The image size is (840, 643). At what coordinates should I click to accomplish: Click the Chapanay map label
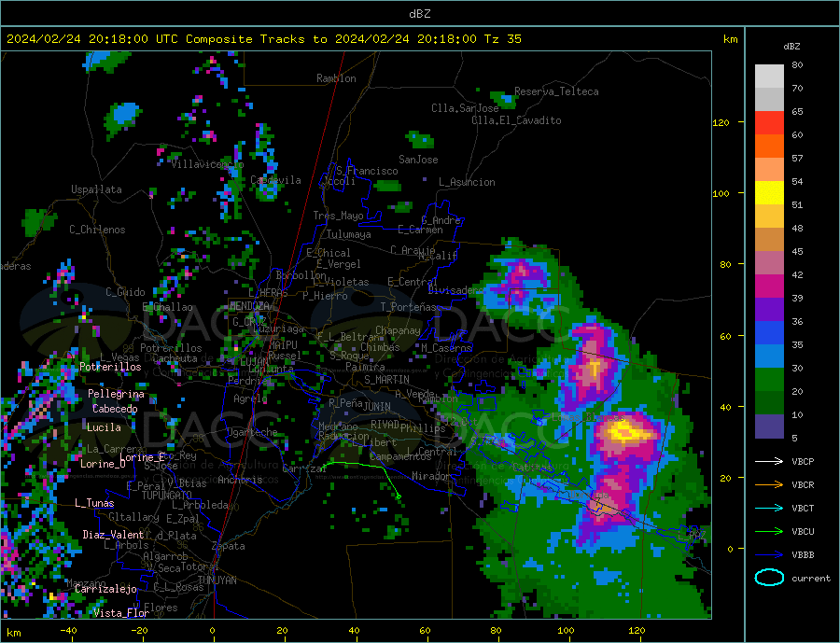click(398, 330)
